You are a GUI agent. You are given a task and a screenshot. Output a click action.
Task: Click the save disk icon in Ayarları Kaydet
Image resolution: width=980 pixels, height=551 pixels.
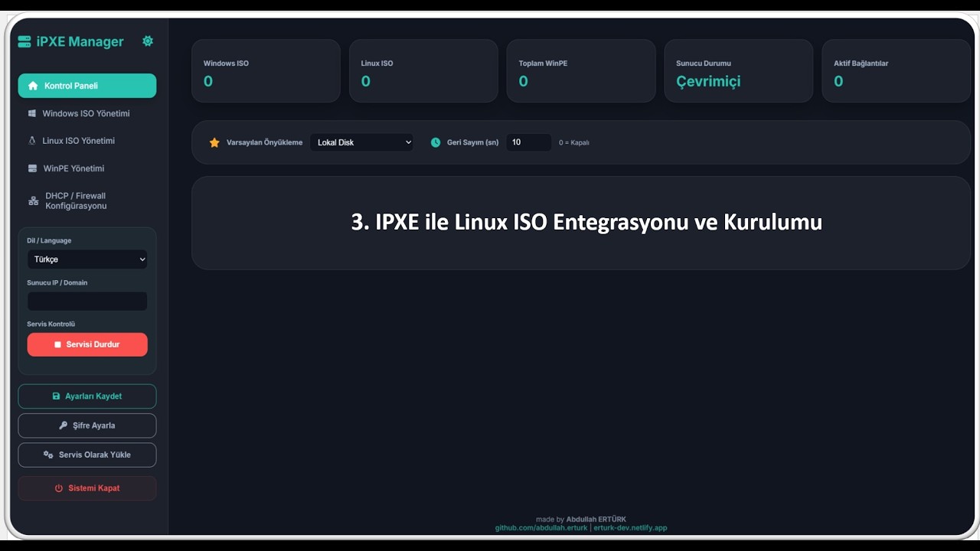tap(56, 396)
